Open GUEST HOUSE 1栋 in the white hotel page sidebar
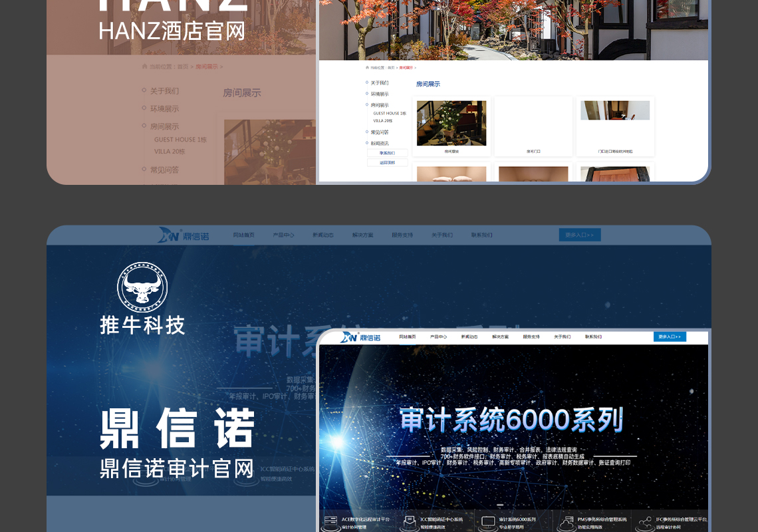 (x=390, y=113)
